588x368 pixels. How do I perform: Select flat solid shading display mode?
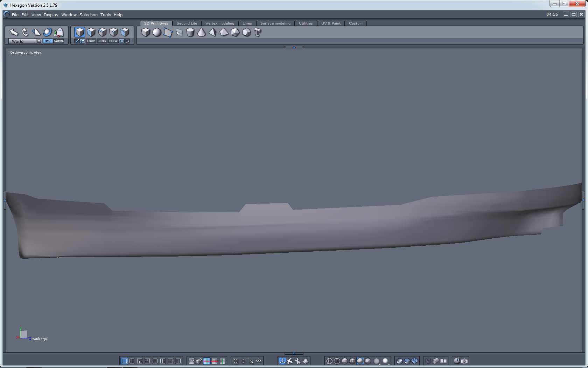[345, 361]
